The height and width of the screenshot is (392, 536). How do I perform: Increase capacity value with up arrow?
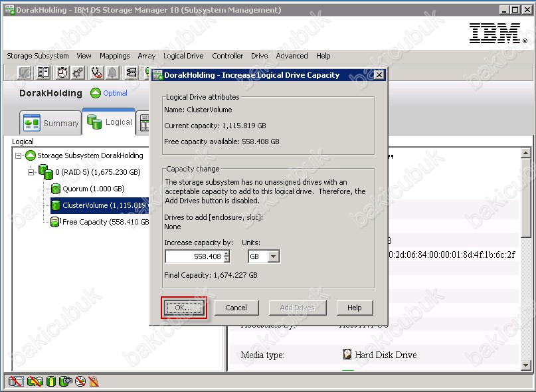click(x=226, y=253)
